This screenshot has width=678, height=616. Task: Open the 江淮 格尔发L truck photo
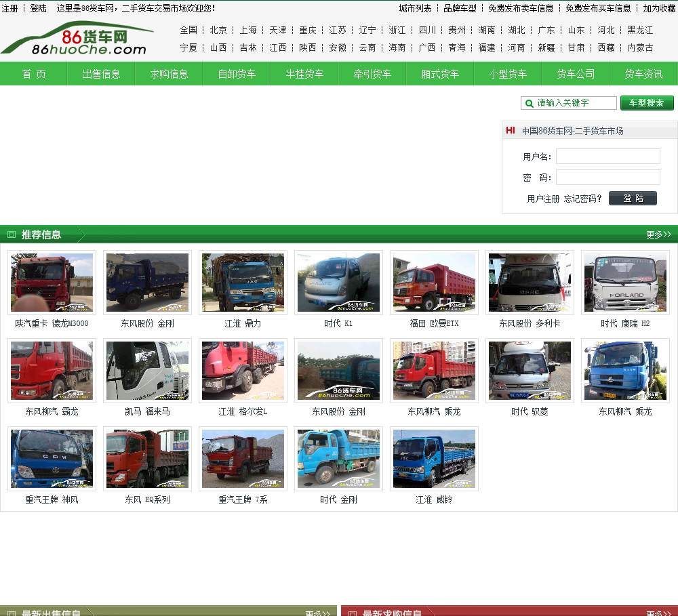coord(243,371)
